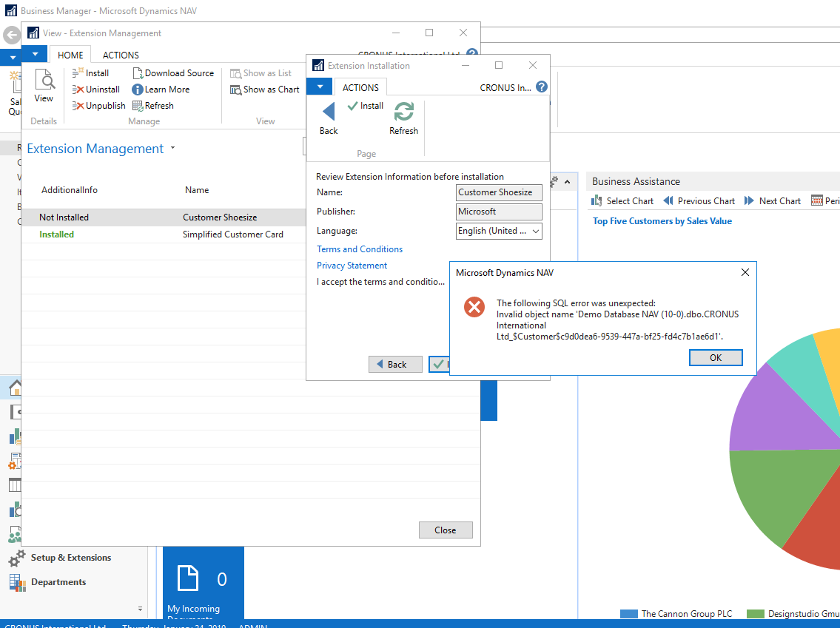This screenshot has width=840, height=628.
Task: Click the gear customize icon near Business Assistance
Action: 554,181
